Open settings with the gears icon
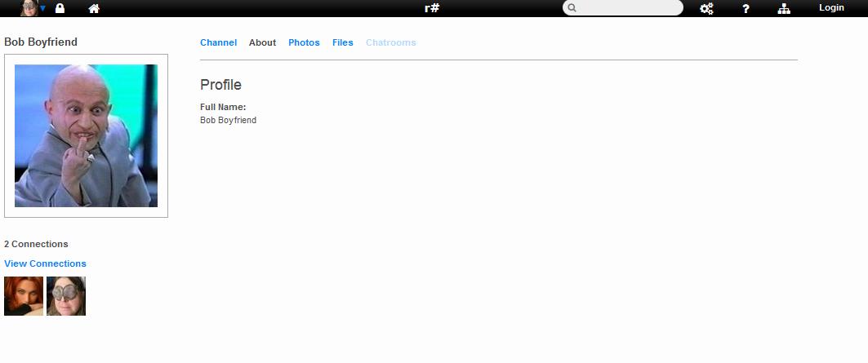Image resolution: width=868 pixels, height=363 pixels. click(x=706, y=8)
